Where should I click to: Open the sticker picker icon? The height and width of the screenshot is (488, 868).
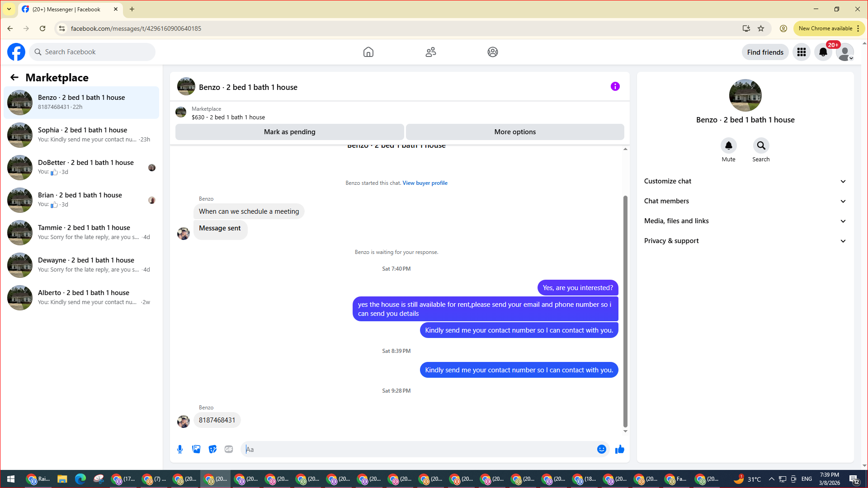[212, 449]
